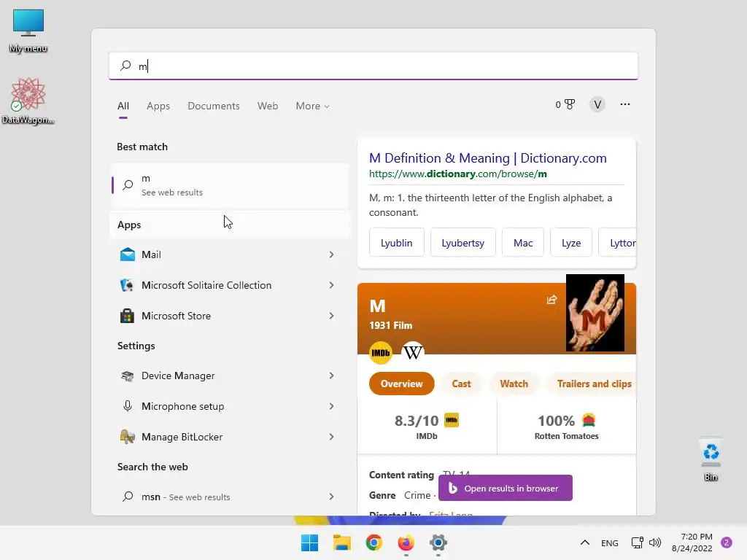Screen dimensions: 747x560
Task: Open File Explorer from taskbar
Action: point(341,542)
